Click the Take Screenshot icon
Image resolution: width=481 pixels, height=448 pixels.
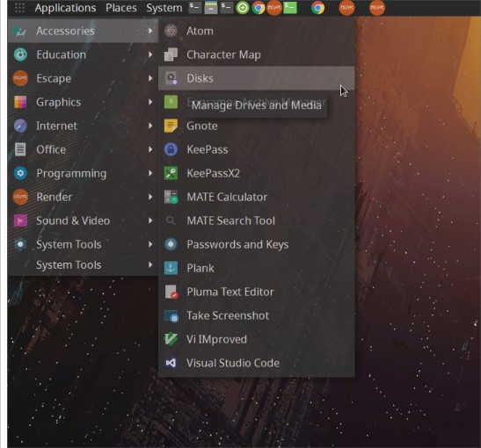click(x=171, y=315)
